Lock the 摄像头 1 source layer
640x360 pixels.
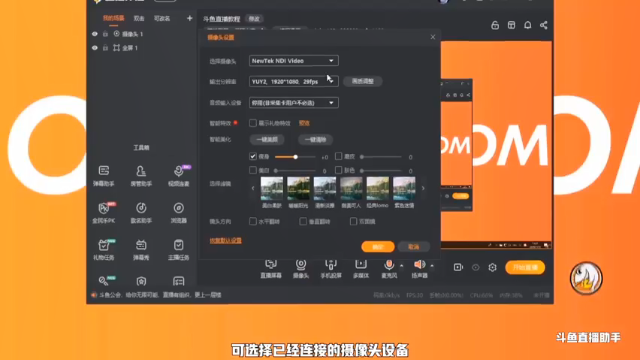(x=105, y=34)
